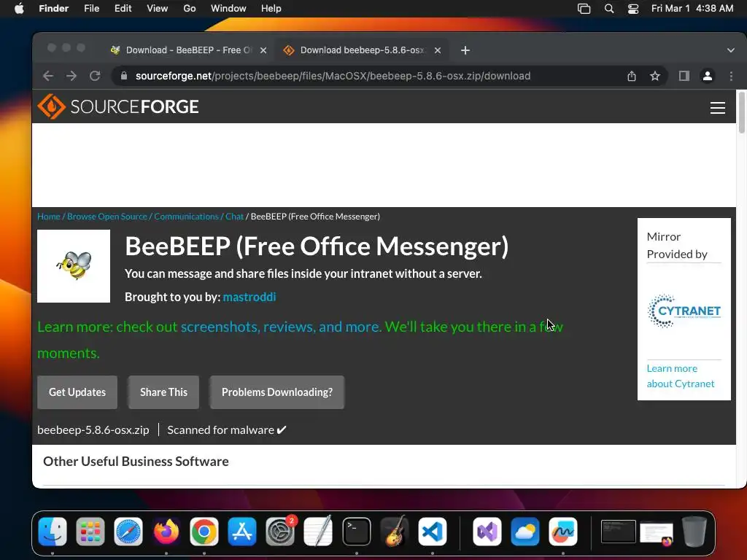747x560 pixels.
Task: Click the SourceForge logo
Action: pos(118,106)
